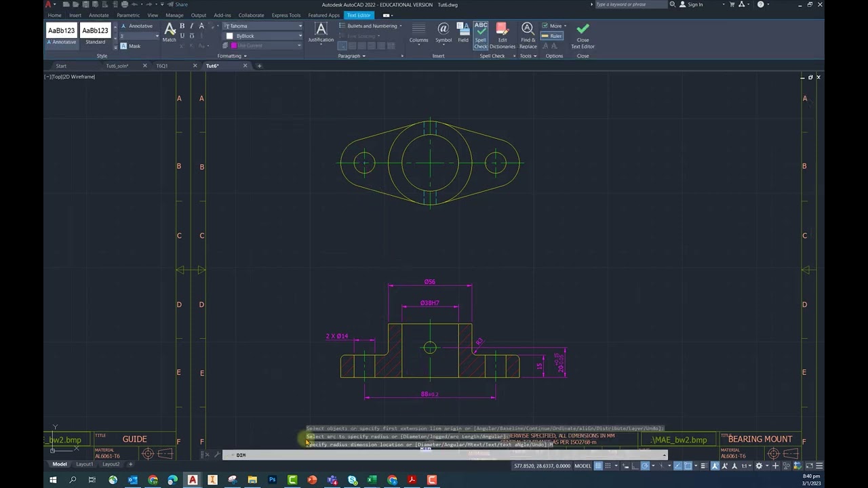The height and width of the screenshot is (488, 868).
Task: Click the white ByBlock color swatch
Action: point(229,36)
